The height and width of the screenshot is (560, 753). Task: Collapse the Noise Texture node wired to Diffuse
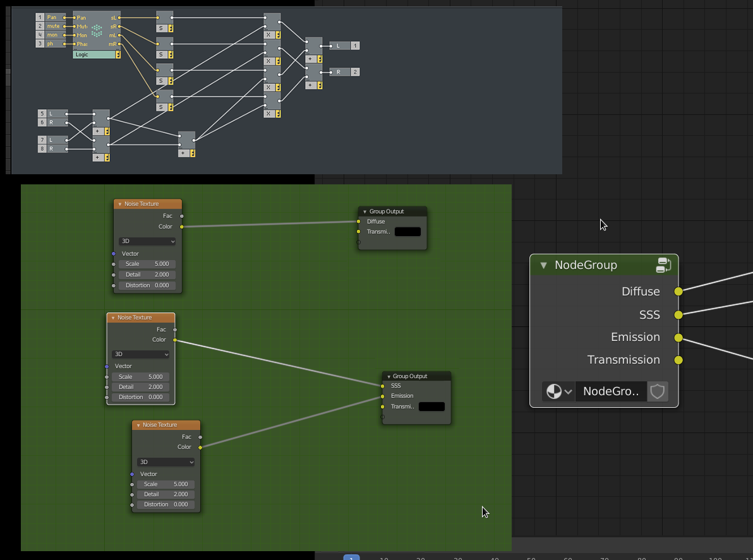120,204
